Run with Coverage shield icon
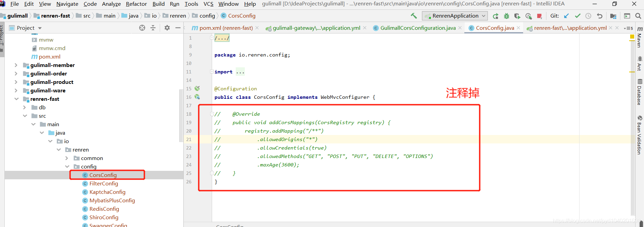Viewport: 644px width, 227px height. (x=517, y=16)
